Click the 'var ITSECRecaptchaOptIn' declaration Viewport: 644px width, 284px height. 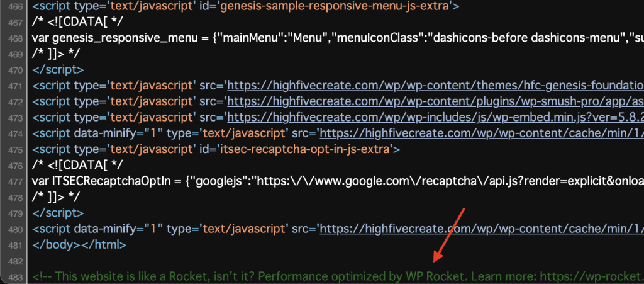(x=101, y=181)
